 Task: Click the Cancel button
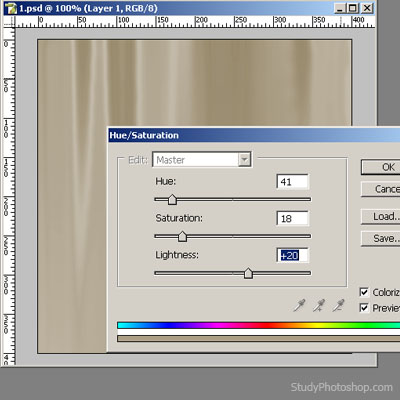point(380,189)
